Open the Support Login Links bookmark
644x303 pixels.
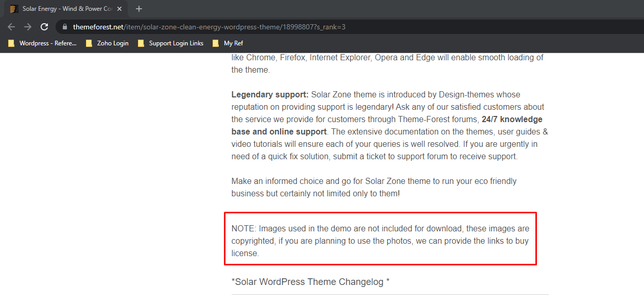click(x=170, y=43)
